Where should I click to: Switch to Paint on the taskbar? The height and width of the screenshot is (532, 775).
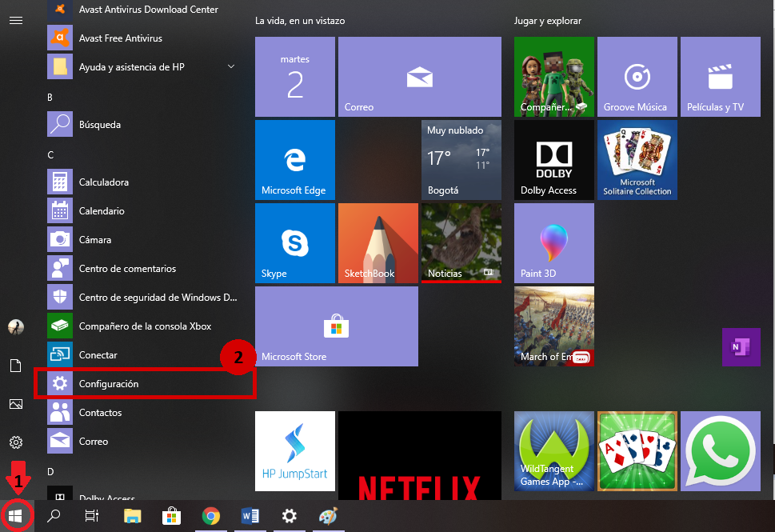328,516
